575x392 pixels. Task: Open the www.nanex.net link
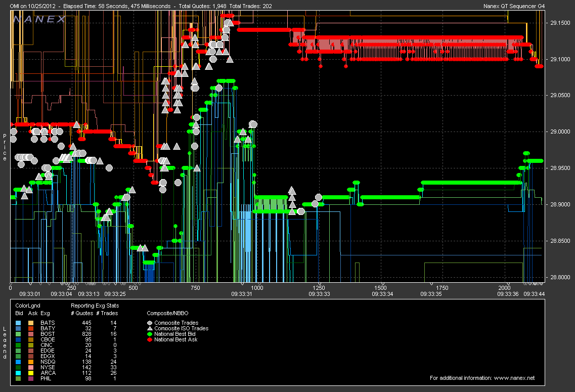pyautogui.click(x=513, y=378)
